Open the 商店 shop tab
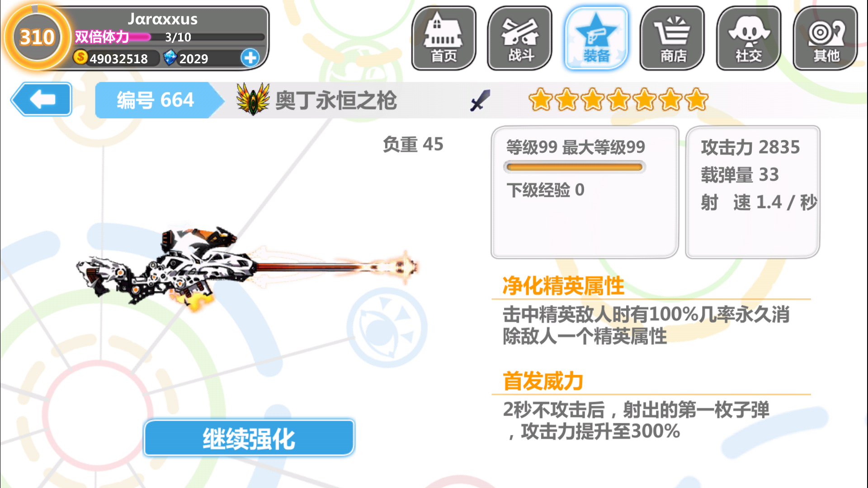This screenshot has height=488, width=868. pos(673,38)
